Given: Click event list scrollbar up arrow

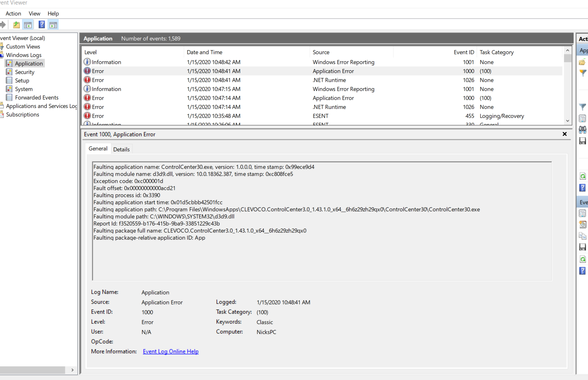Looking at the screenshot, I should point(568,50).
